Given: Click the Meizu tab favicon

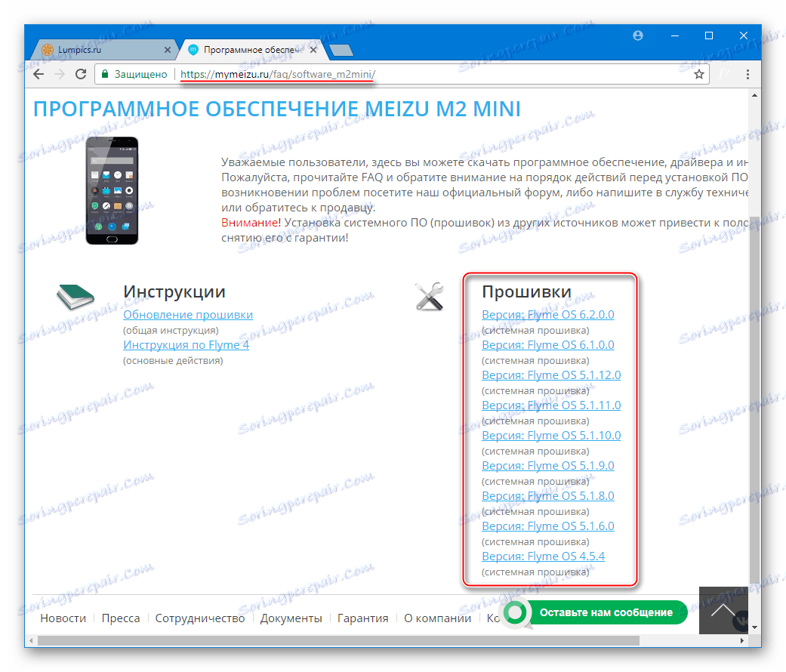Looking at the screenshot, I should pos(193,50).
